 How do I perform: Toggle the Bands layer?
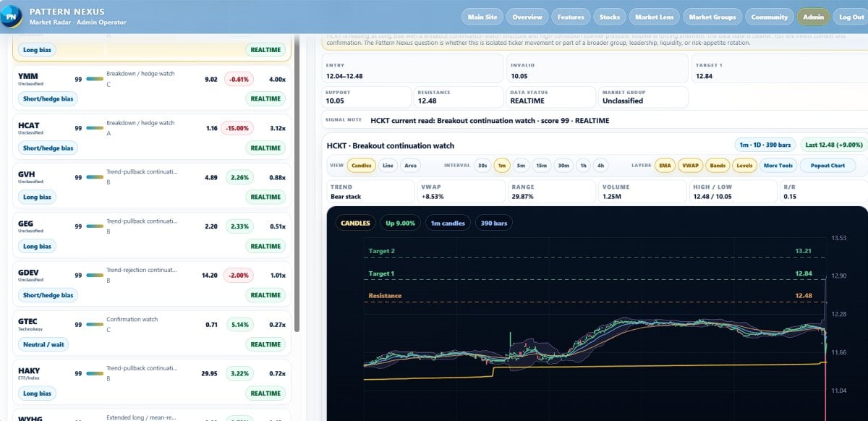pos(717,166)
